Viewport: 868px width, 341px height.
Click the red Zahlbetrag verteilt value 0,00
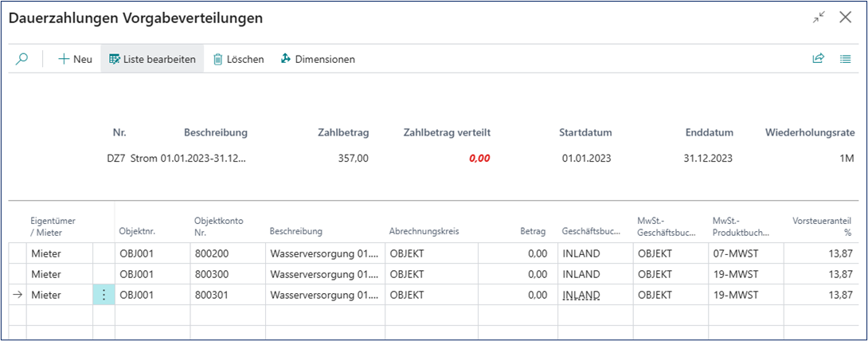coord(479,159)
